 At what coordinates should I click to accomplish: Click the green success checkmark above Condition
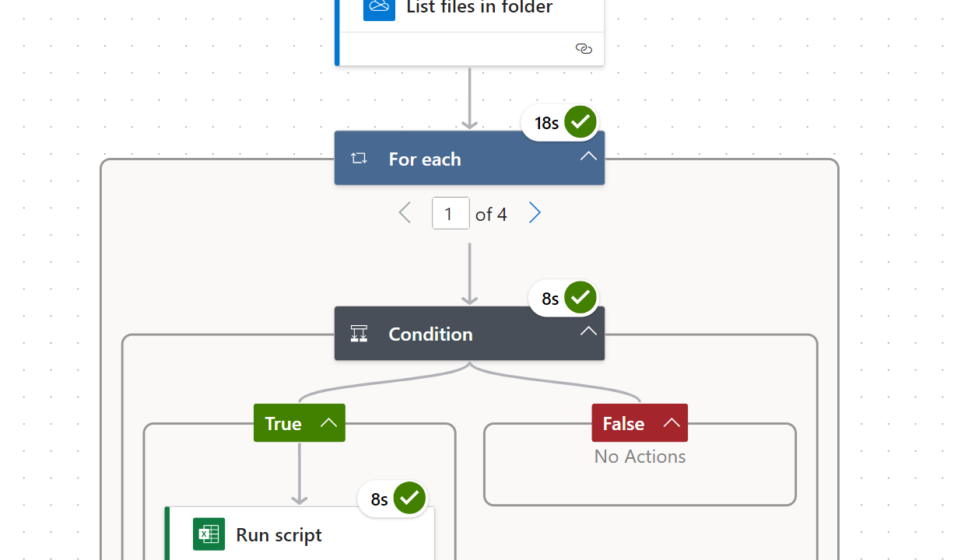point(580,298)
